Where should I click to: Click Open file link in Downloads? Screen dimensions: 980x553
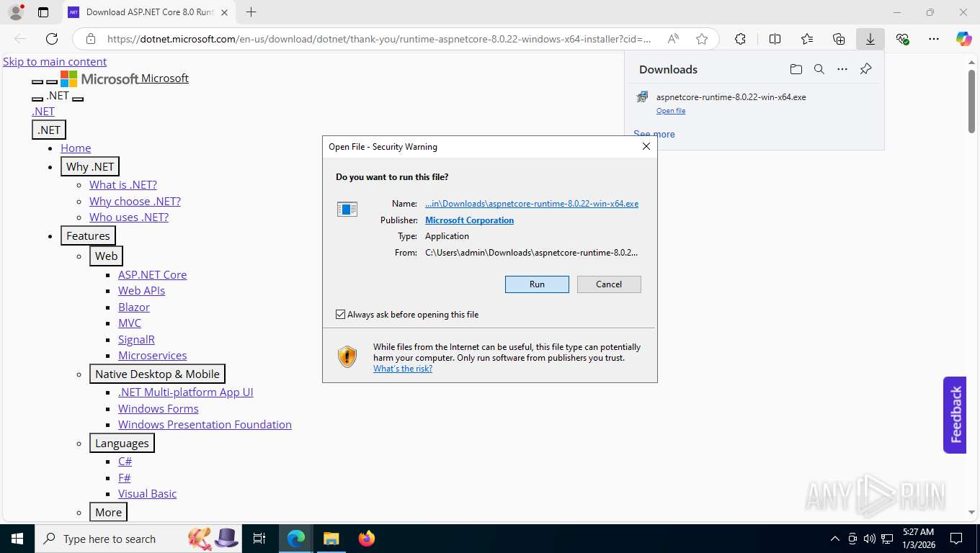click(671, 111)
